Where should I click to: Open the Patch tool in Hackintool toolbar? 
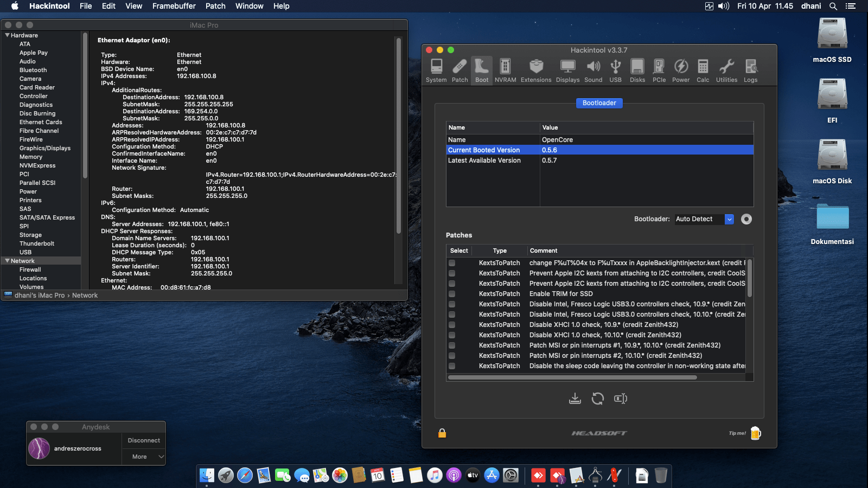coord(459,70)
